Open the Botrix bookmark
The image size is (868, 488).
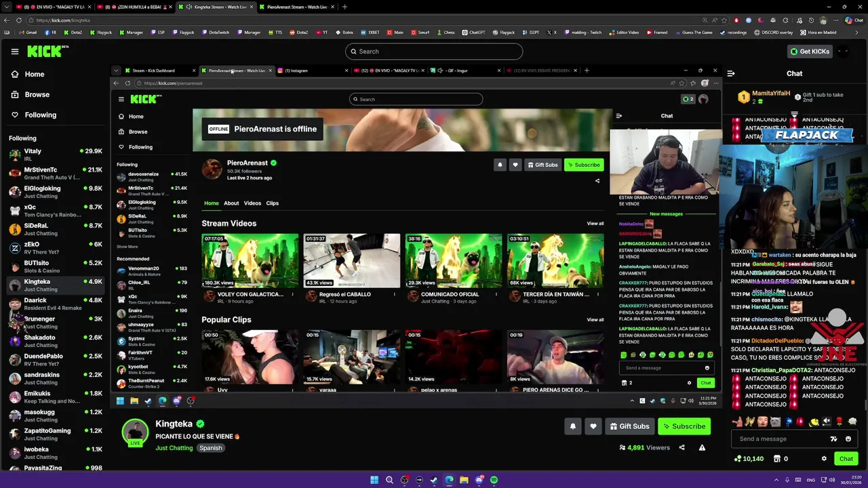(x=344, y=33)
